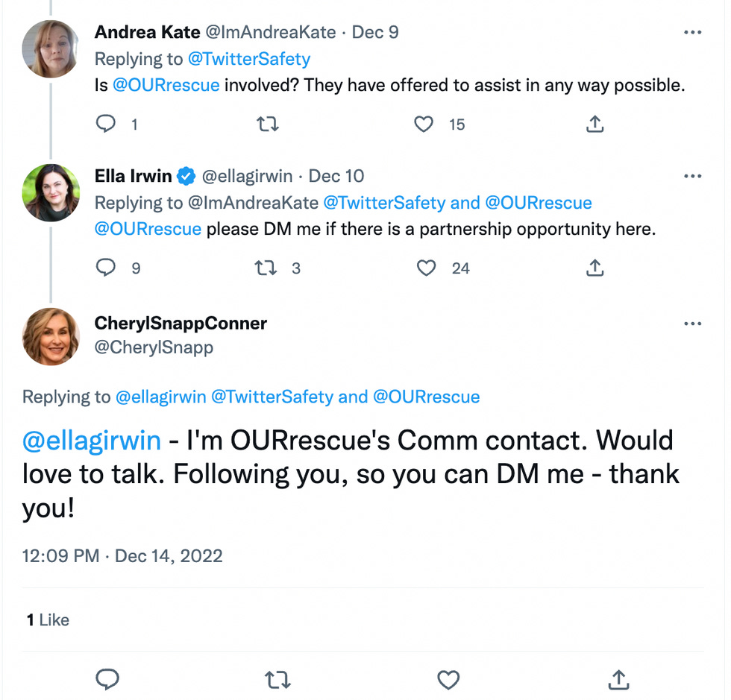Open the more options menu on CherylSnappConner's tweet
Screen dimensions: 731x700
pos(693,323)
